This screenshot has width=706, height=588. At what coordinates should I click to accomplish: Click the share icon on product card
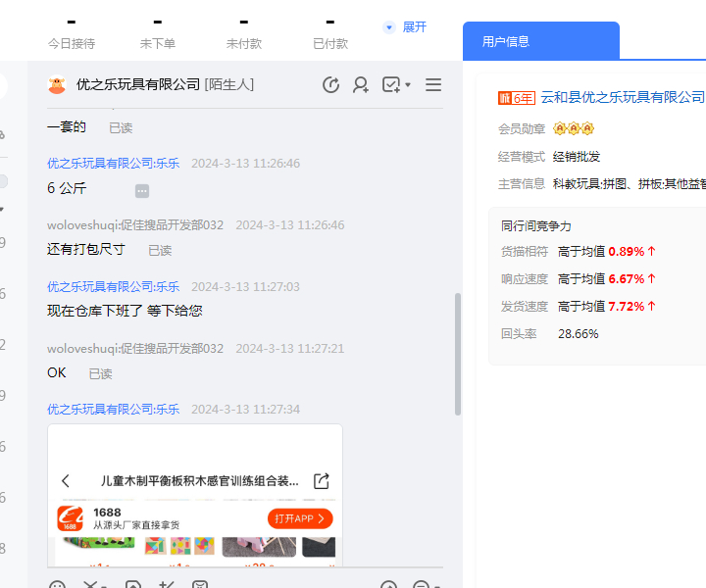322,481
